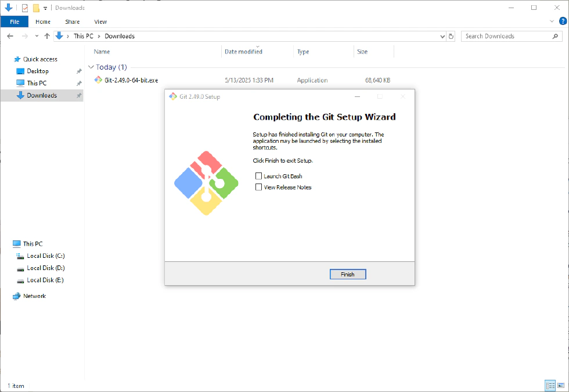The image size is (569, 392).
Task: Navigate back with the Back arrow
Action: 10,36
